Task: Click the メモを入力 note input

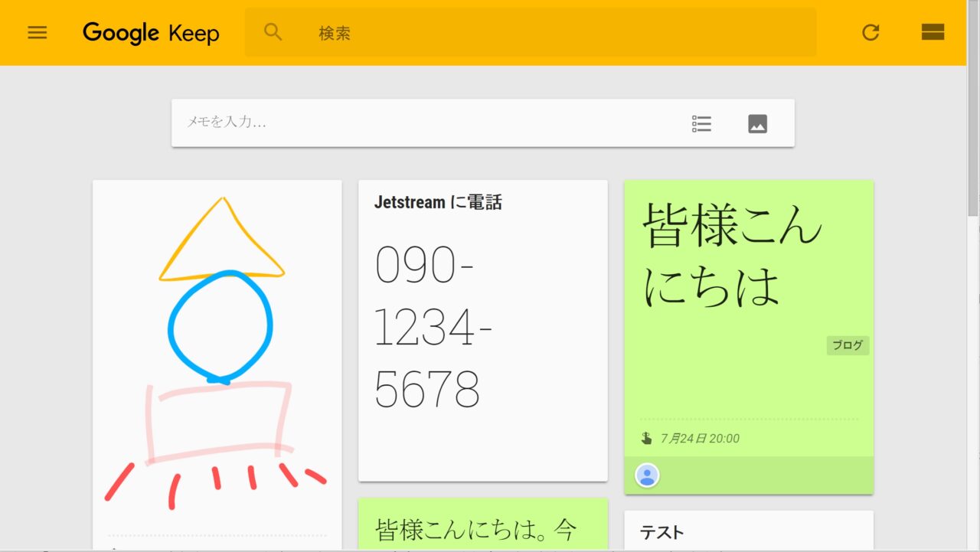Action: pos(429,122)
